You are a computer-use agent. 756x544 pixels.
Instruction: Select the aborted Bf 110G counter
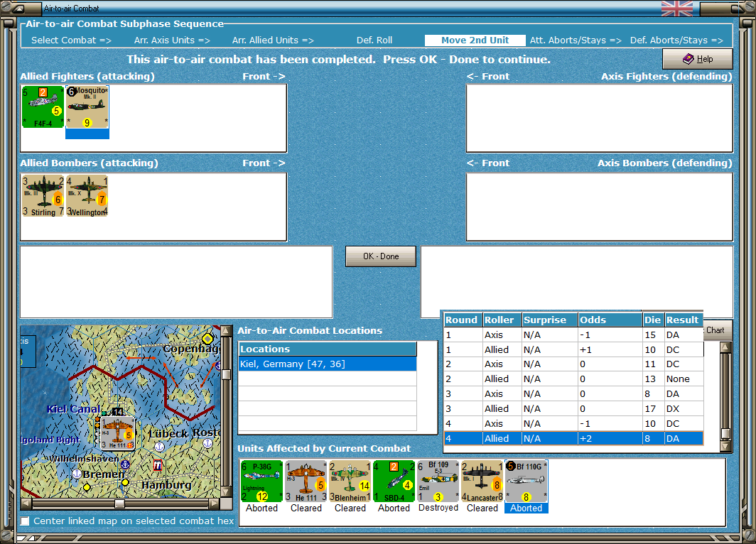[x=526, y=482]
